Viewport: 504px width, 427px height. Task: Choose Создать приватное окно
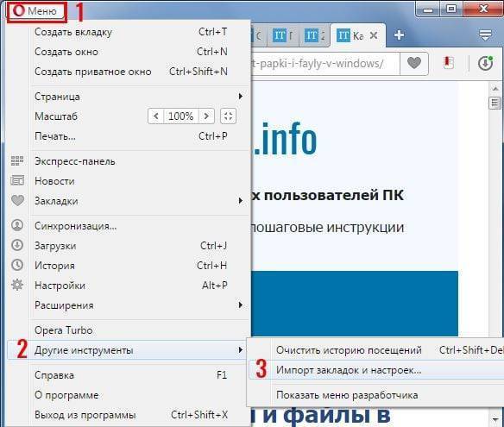(140, 72)
